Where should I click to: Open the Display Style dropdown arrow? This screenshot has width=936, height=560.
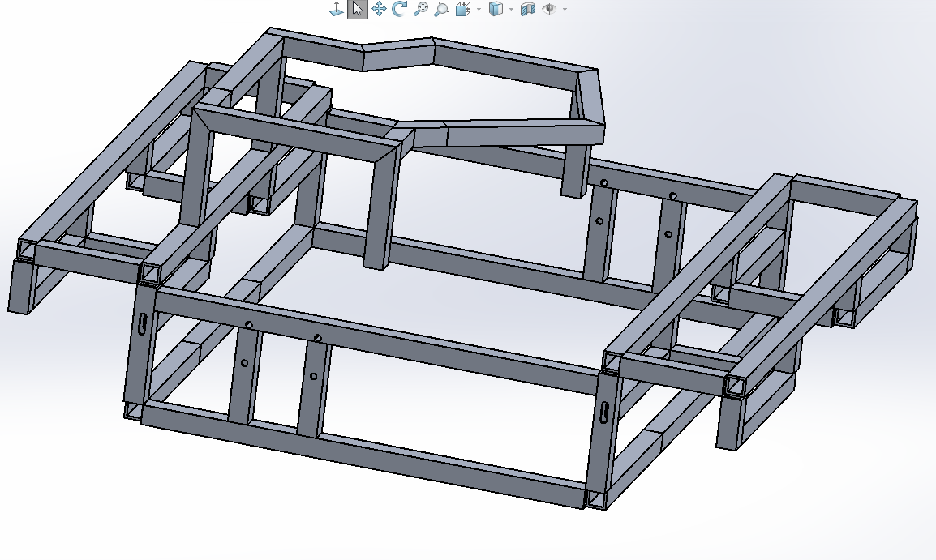510,10
